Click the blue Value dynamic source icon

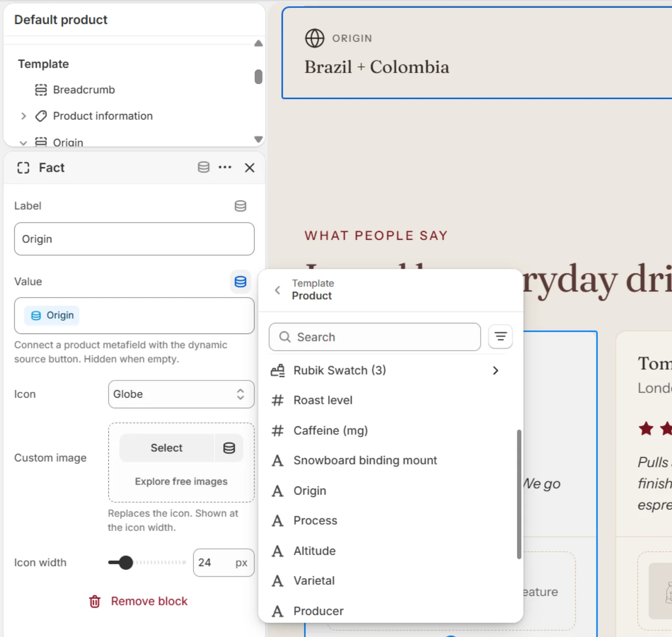coord(241,282)
